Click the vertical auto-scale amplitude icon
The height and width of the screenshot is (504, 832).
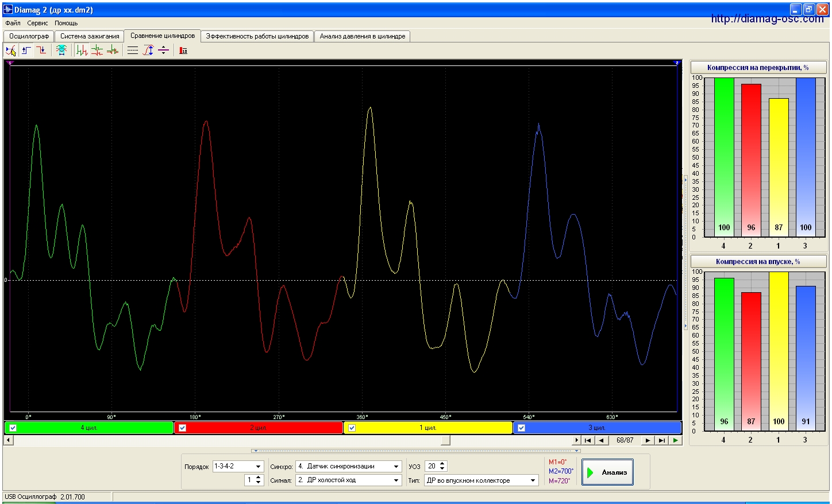(x=148, y=51)
